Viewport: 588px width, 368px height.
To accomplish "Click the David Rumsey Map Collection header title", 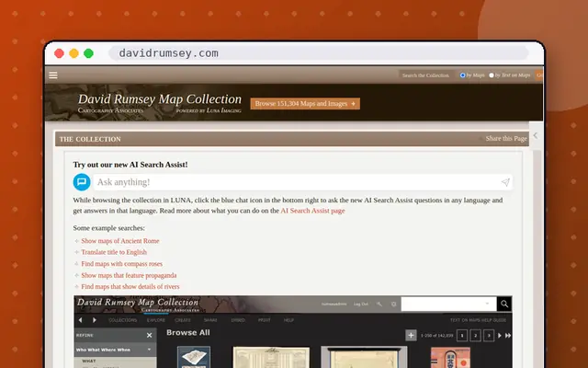I will (x=160, y=98).
